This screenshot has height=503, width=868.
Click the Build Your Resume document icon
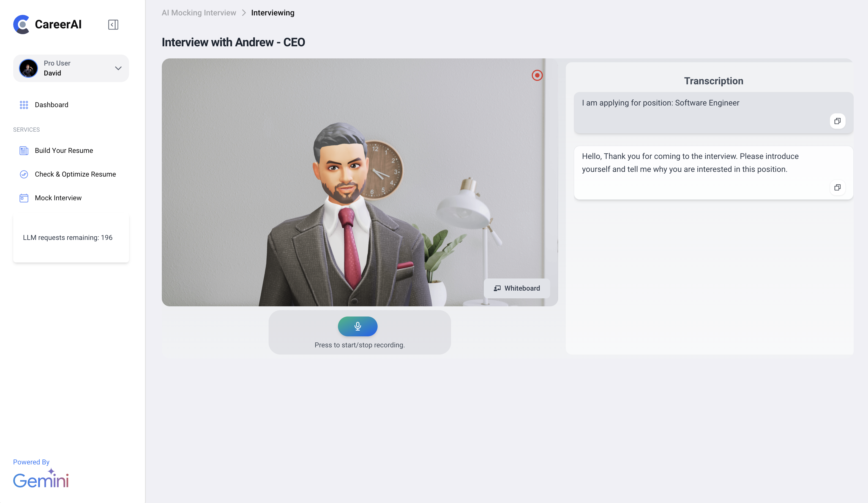click(x=24, y=151)
